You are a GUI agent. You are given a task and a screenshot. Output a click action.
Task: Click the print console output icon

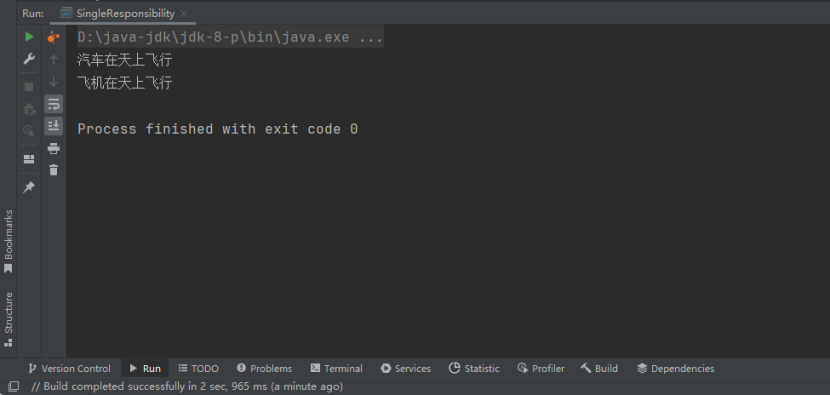coord(53,148)
